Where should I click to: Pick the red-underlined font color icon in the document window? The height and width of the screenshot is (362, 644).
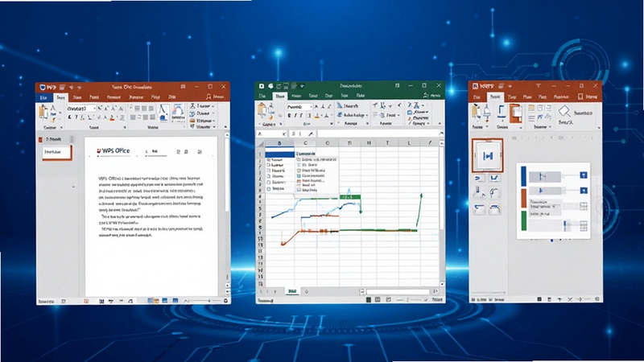(x=112, y=118)
